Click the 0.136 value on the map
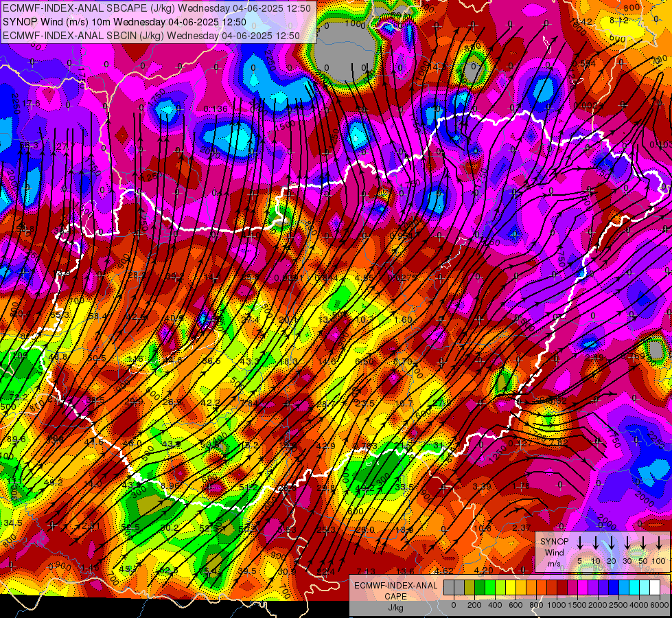 coord(216,109)
